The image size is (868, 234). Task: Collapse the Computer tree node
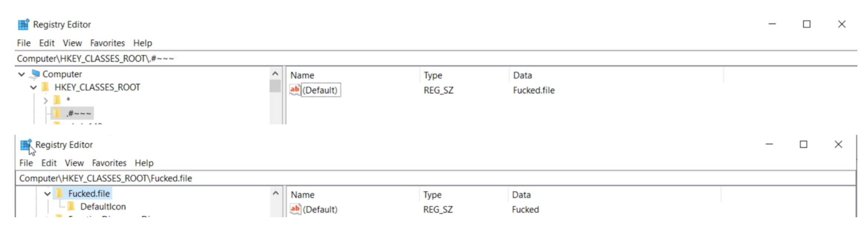pyautogui.click(x=22, y=74)
